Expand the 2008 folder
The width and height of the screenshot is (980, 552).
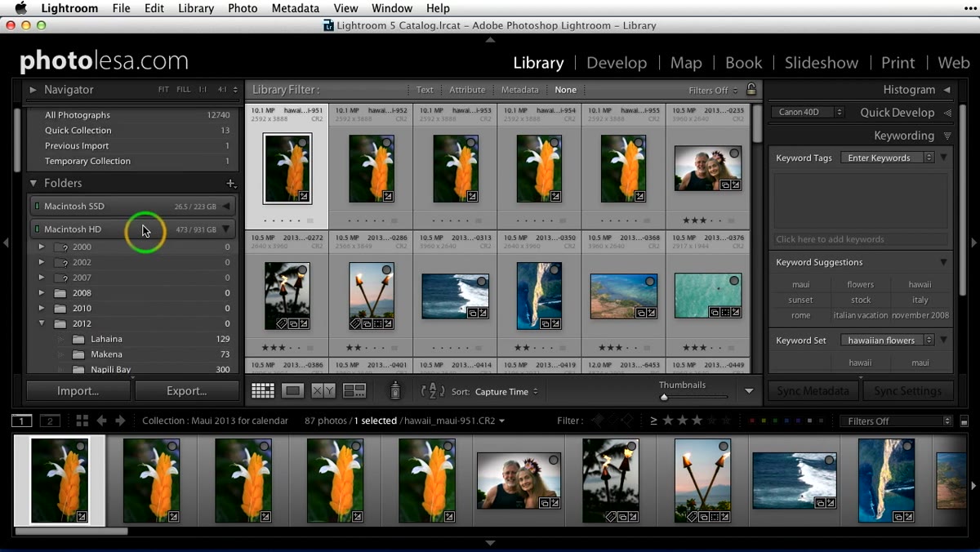pyautogui.click(x=42, y=293)
